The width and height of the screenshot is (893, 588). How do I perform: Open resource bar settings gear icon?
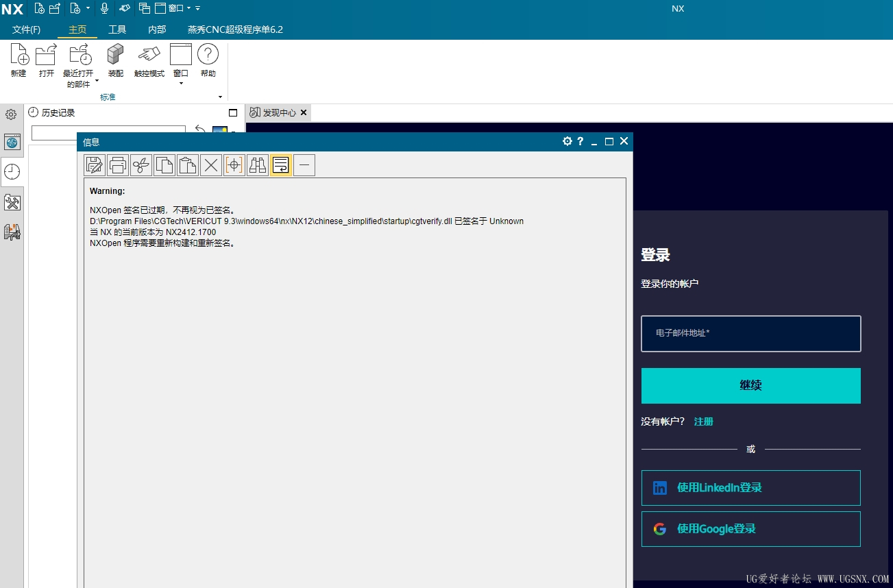11,114
